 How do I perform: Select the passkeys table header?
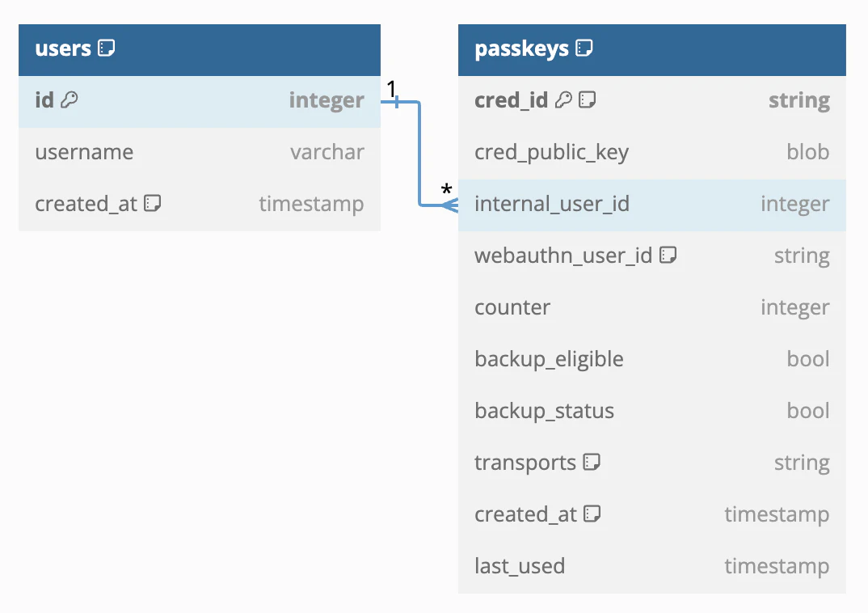[x=651, y=50]
